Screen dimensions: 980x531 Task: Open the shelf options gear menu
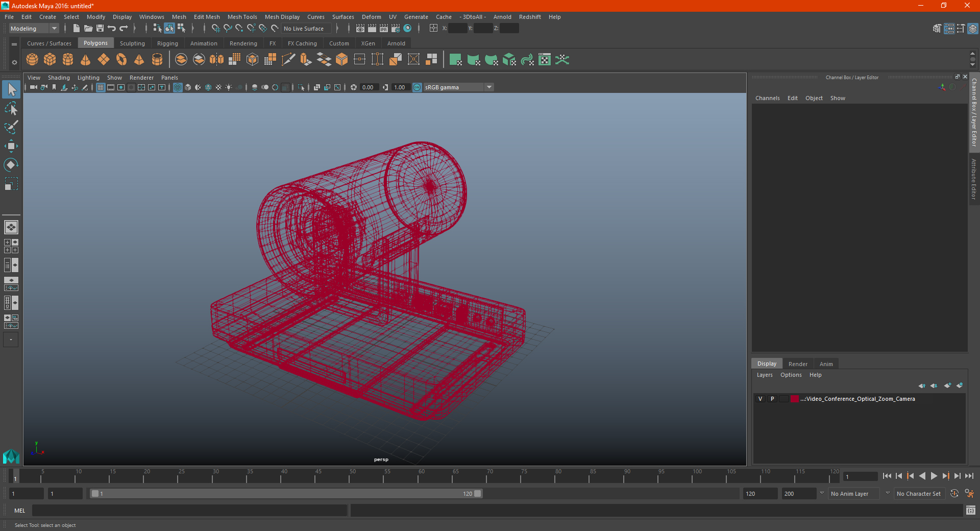[14, 62]
